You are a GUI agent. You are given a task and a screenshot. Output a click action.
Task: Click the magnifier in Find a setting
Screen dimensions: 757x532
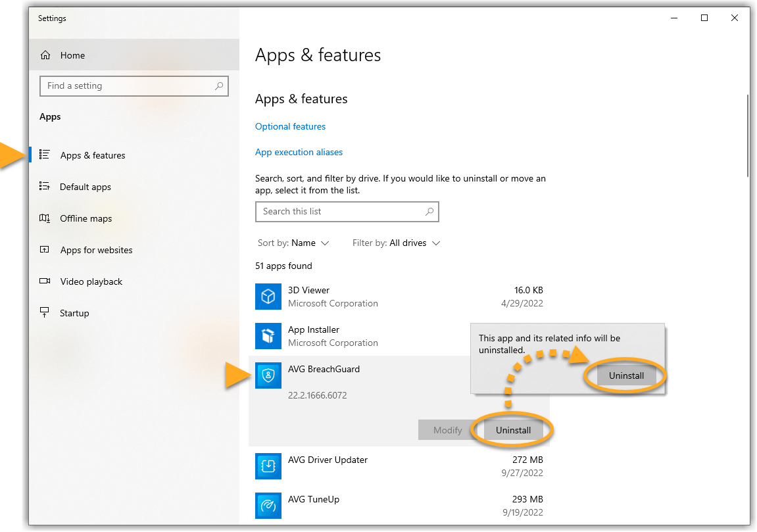(219, 86)
